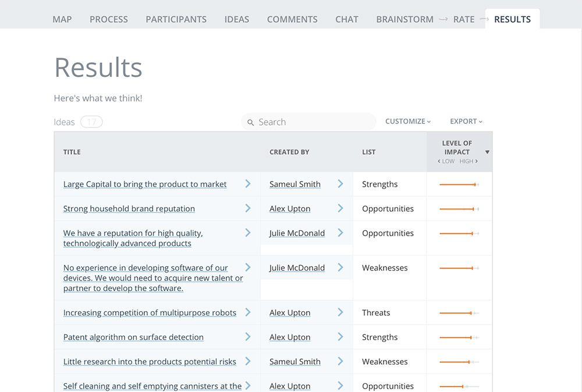
Task: Click chevron next to Sameul Smith in first row
Action: point(340,184)
